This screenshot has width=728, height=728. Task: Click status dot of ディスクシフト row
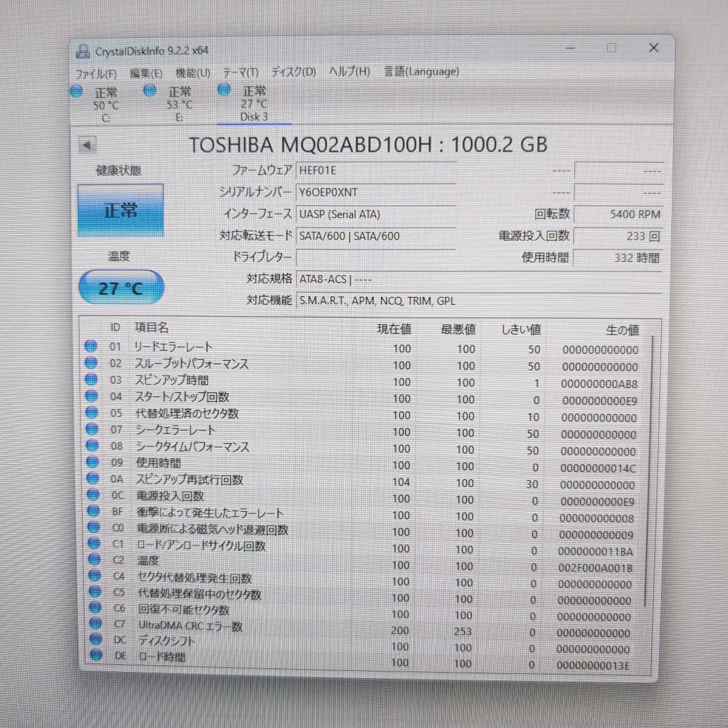click(96, 639)
